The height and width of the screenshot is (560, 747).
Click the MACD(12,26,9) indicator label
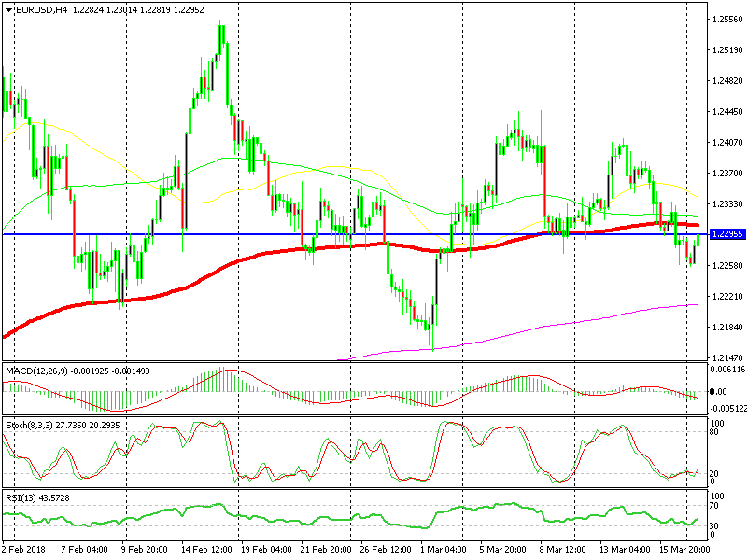pyautogui.click(x=36, y=371)
